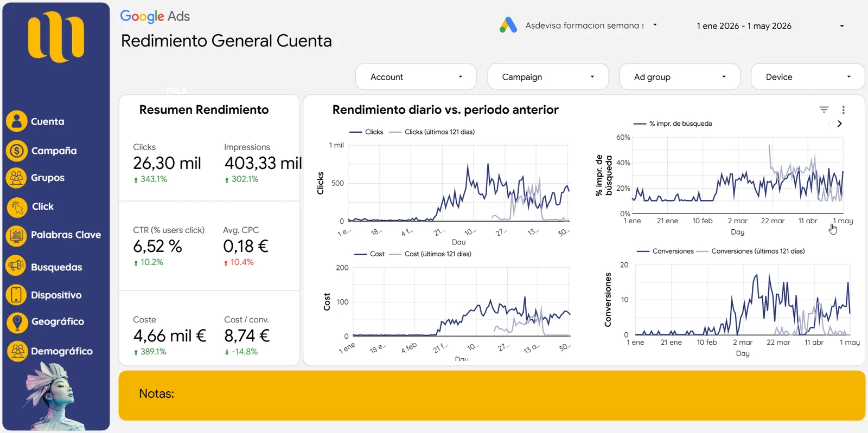868x433 pixels.
Task: Click the red 10.4% CPC change
Action: (239, 262)
